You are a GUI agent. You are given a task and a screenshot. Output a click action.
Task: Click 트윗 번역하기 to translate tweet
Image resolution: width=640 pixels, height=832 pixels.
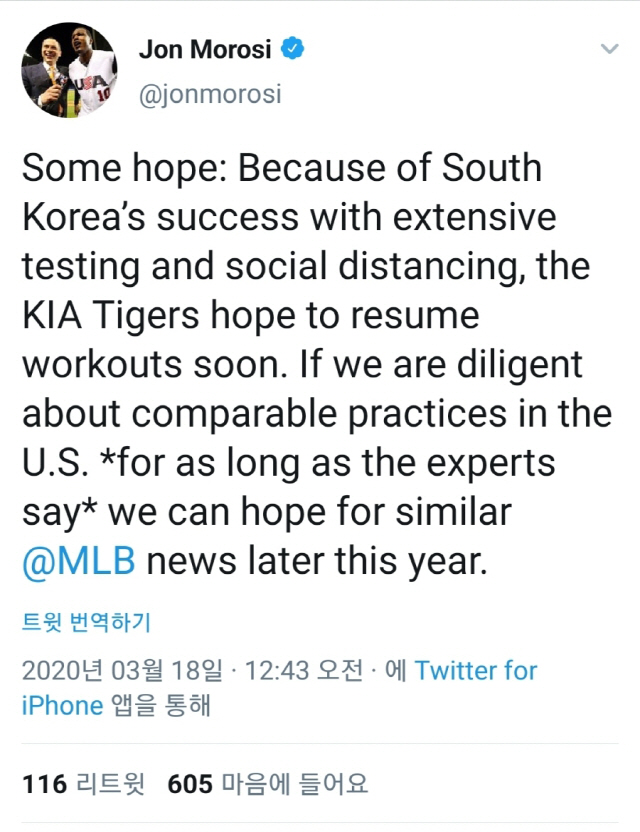86,623
